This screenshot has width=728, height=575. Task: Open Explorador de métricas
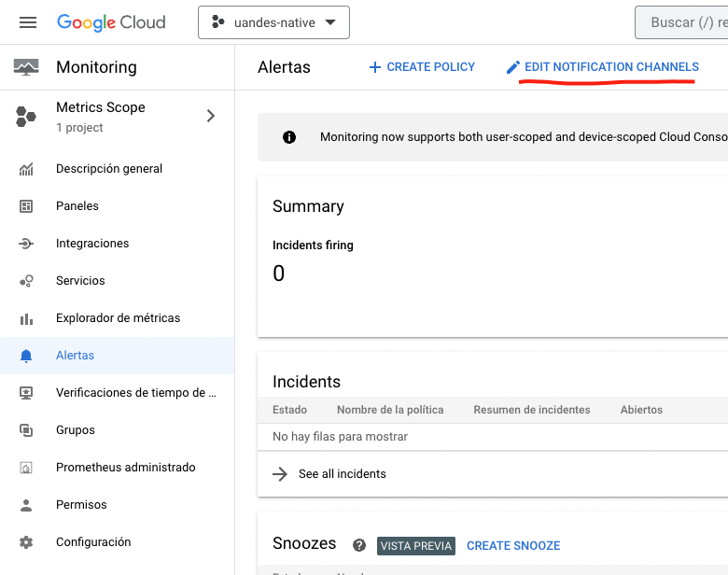click(118, 318)
